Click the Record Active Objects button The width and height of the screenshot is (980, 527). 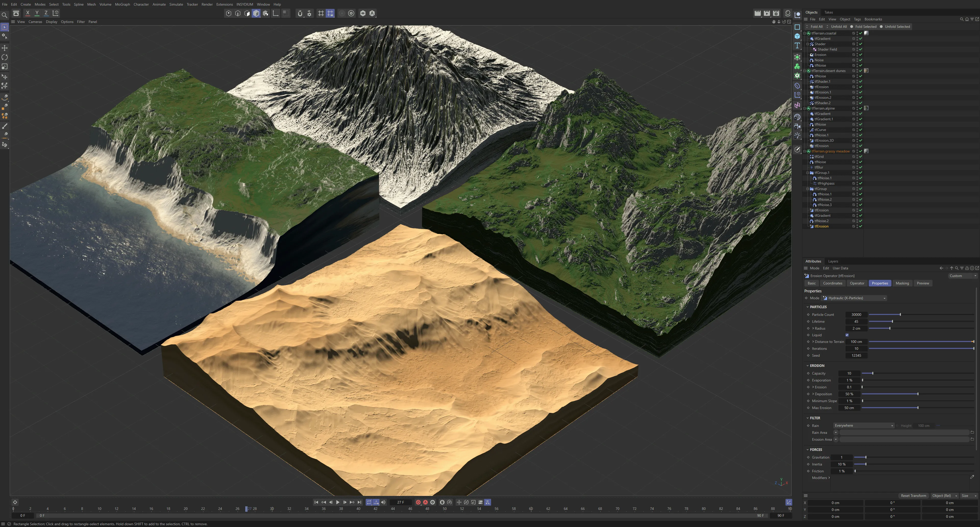[x=418, y=502]
